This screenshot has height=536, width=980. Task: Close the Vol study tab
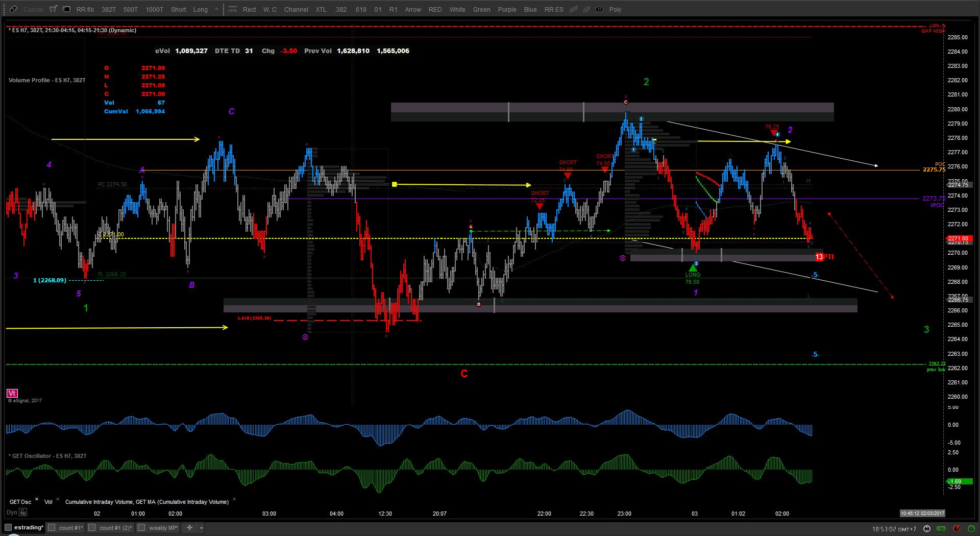click(58, 499)
